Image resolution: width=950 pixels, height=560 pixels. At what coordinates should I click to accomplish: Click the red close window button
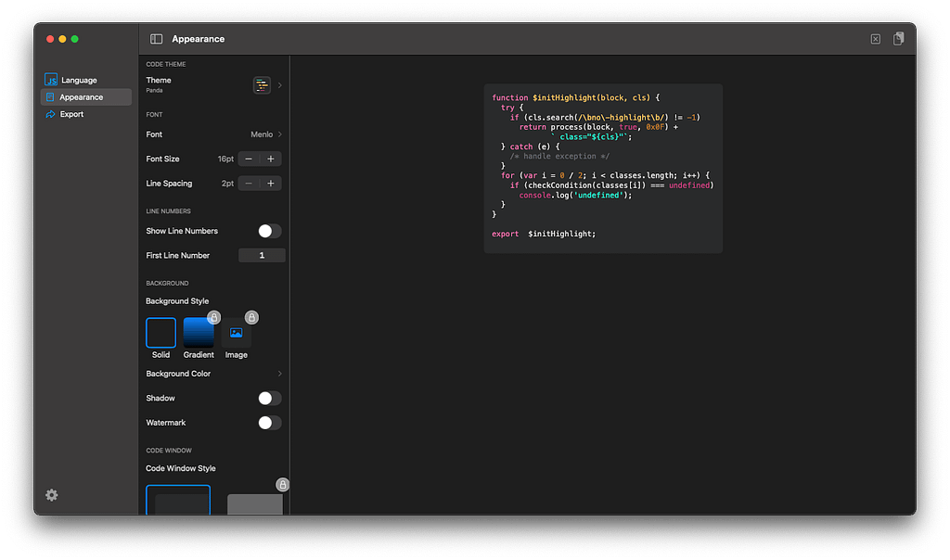click(50, 39)
